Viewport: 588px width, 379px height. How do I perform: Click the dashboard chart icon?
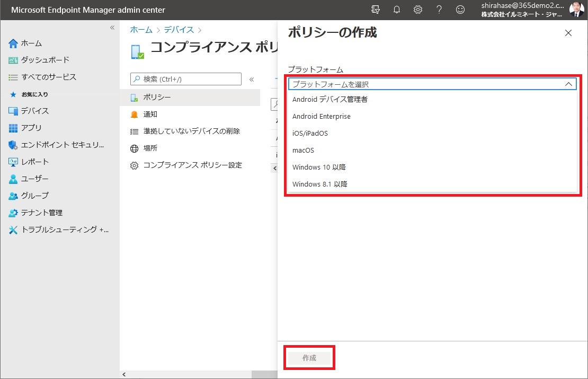click(x=13, y=60)
